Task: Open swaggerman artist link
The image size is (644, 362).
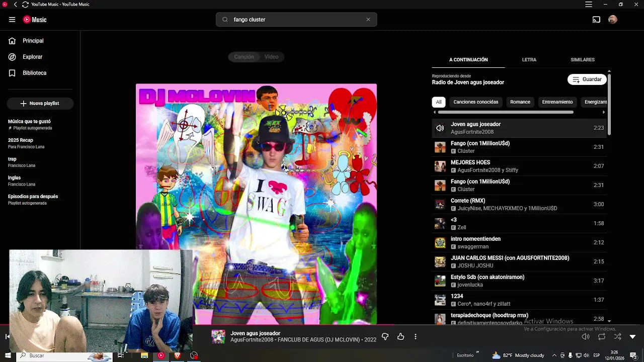Action: (473, 247)
